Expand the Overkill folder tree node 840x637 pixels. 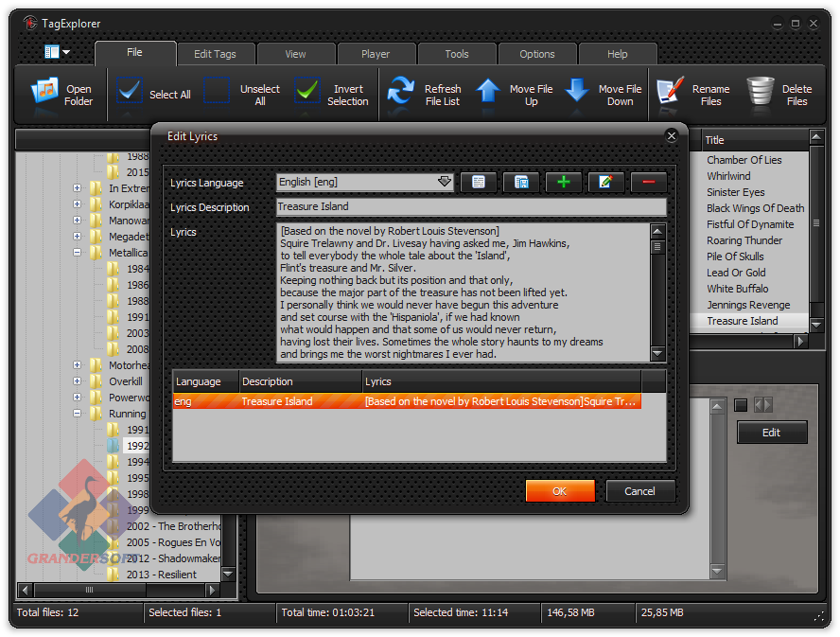77,381
